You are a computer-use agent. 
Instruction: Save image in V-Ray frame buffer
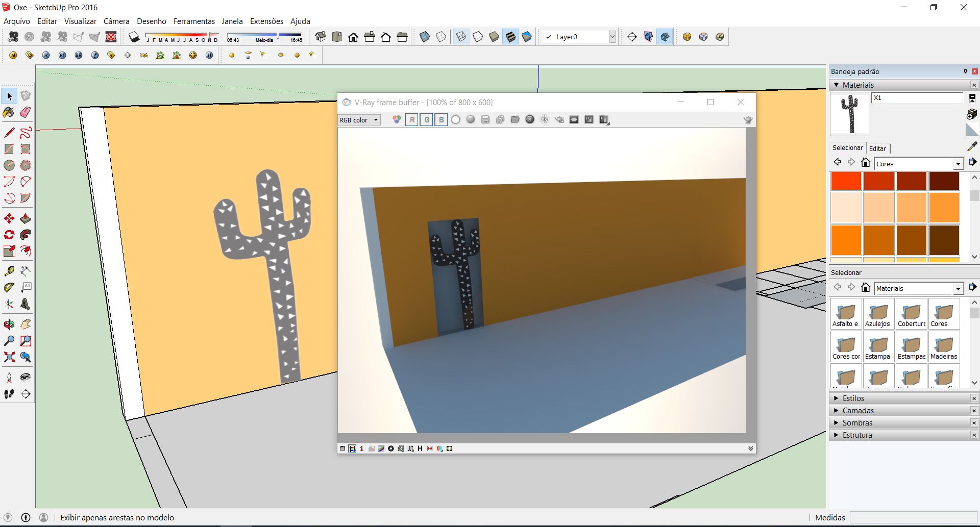click(x=485, y=119)
